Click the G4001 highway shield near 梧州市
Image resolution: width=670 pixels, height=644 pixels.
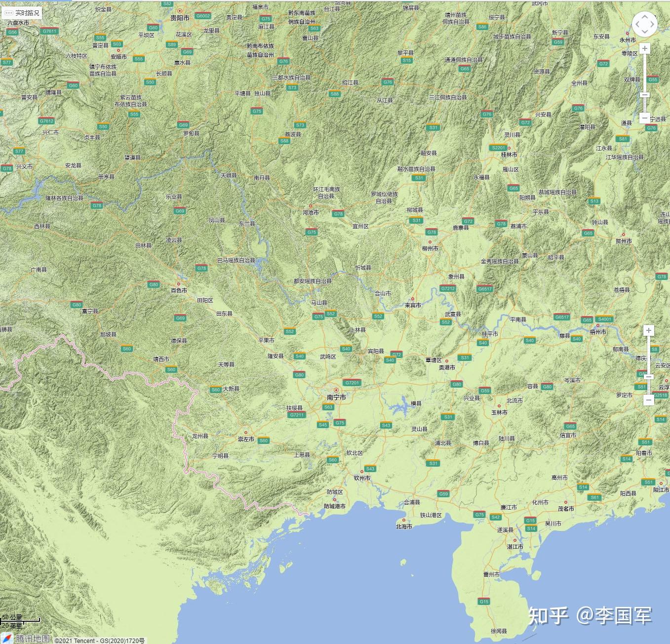tap(605, 319)
